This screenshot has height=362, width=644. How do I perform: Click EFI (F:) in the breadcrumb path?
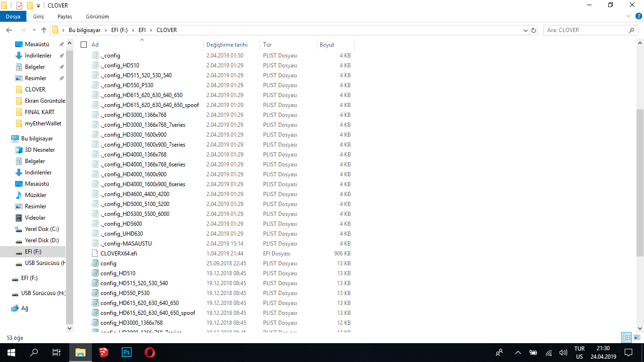click(119, 30)
